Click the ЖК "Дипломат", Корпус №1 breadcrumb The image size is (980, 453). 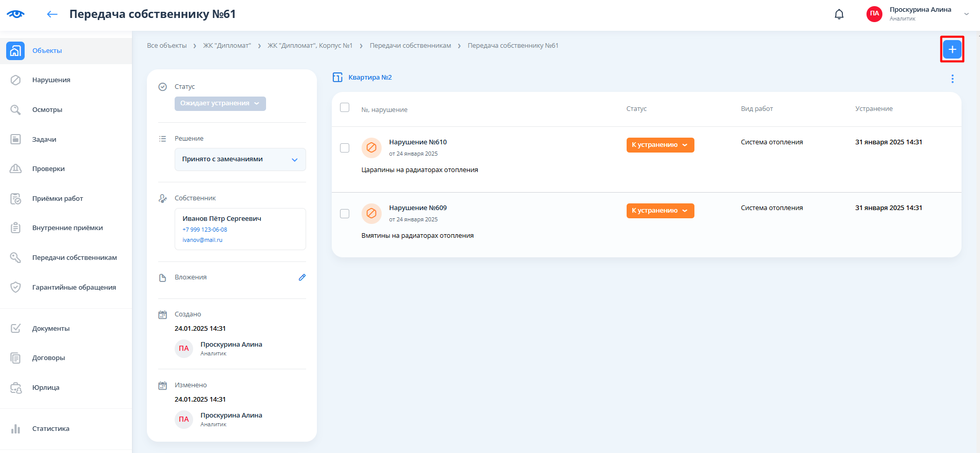point(310,46)
